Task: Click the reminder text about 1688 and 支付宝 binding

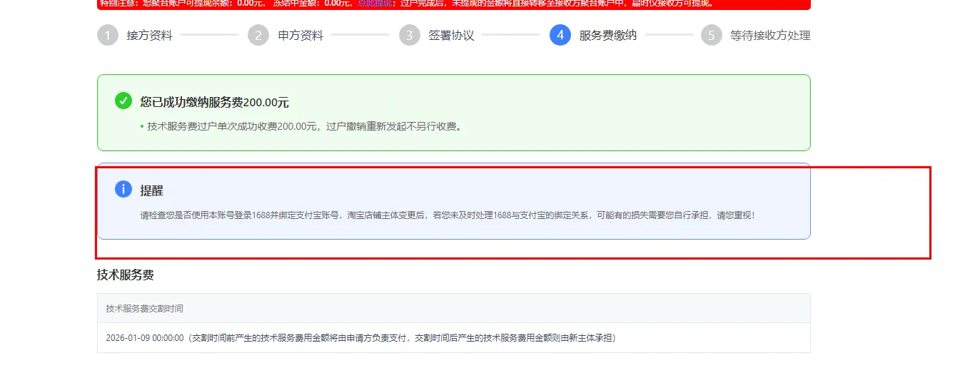Action: pyautogui.click(x=448, y=215)
